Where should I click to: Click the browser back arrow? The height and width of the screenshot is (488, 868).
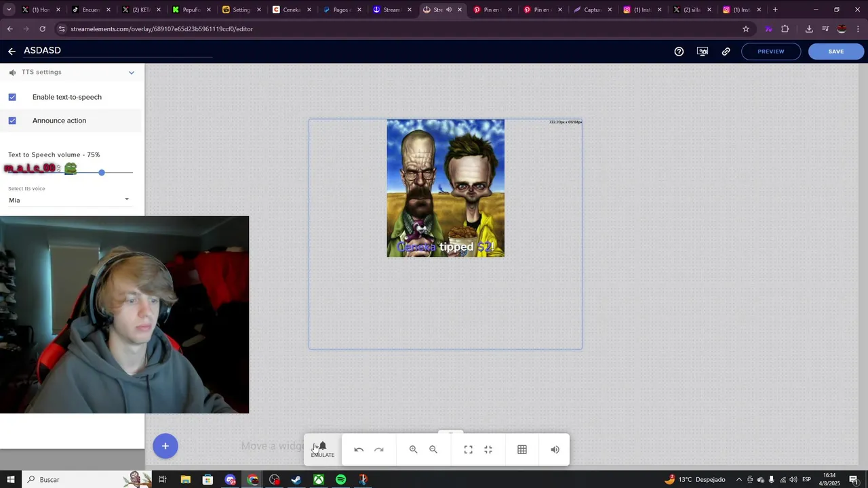pos(9,29)
